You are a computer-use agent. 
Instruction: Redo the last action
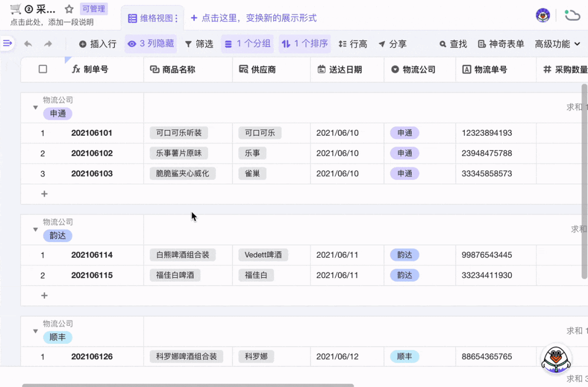(48, 44)
